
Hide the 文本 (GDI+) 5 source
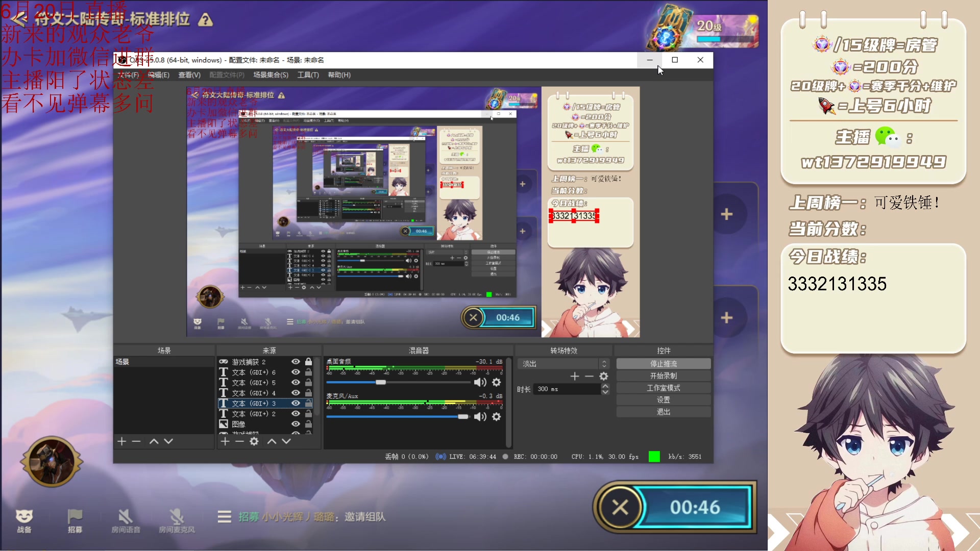tap(296, 382)
